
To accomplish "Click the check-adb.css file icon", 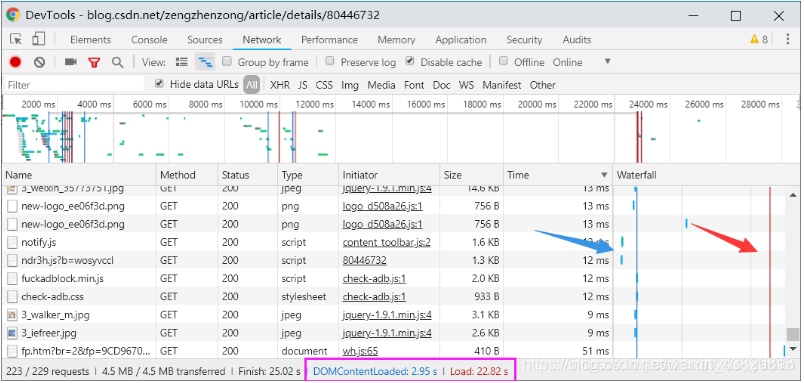I will 12,296.
